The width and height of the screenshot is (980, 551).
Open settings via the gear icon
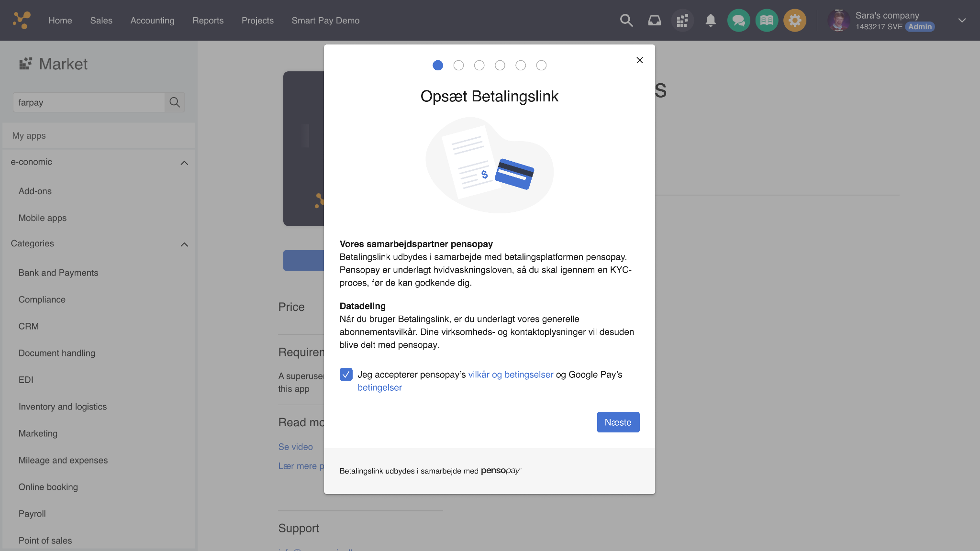(795, 20)
